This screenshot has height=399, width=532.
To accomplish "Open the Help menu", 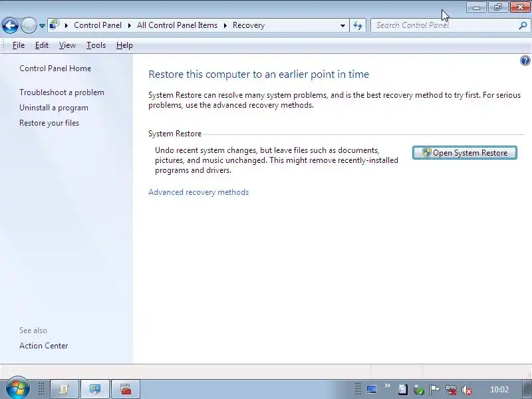I will 124,45.
